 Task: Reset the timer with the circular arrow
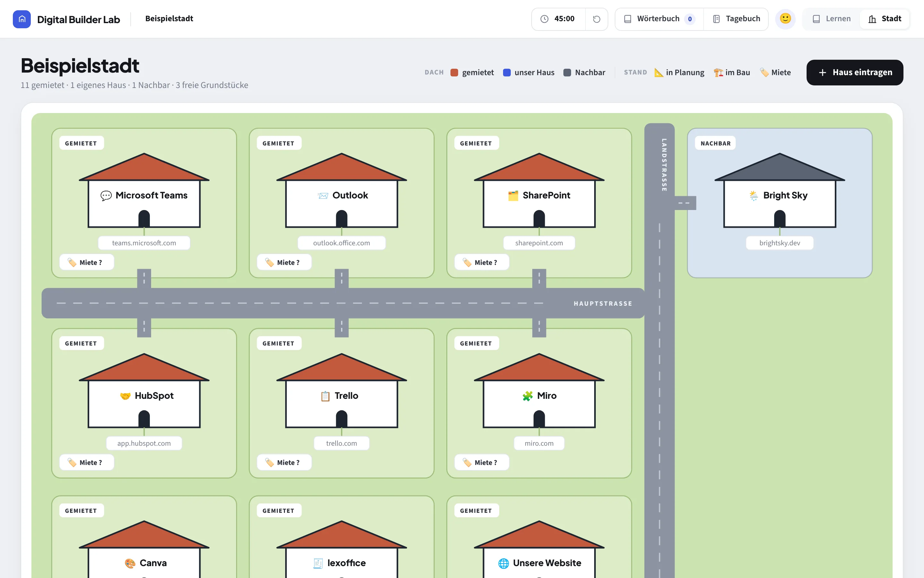(x=596, y=19)
